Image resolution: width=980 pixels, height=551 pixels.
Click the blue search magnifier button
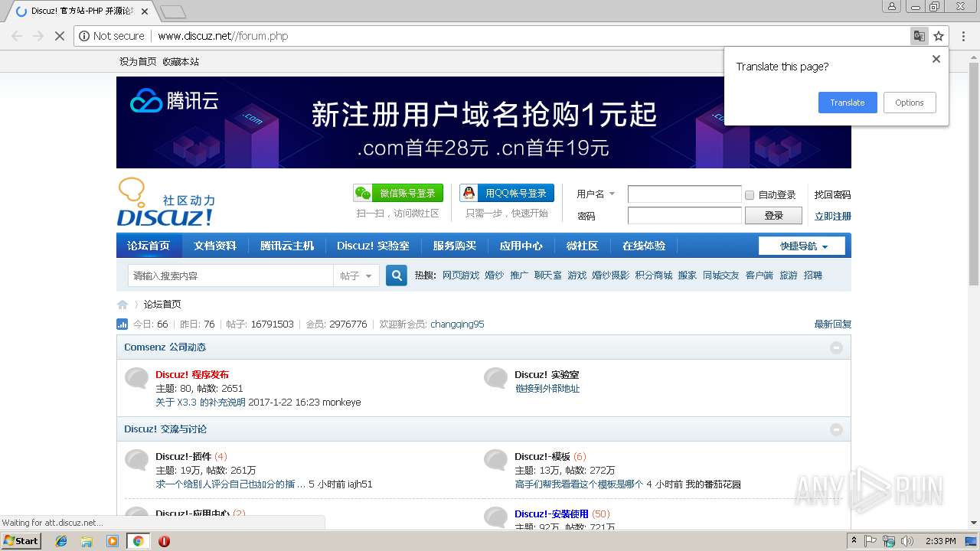(397, 275)
